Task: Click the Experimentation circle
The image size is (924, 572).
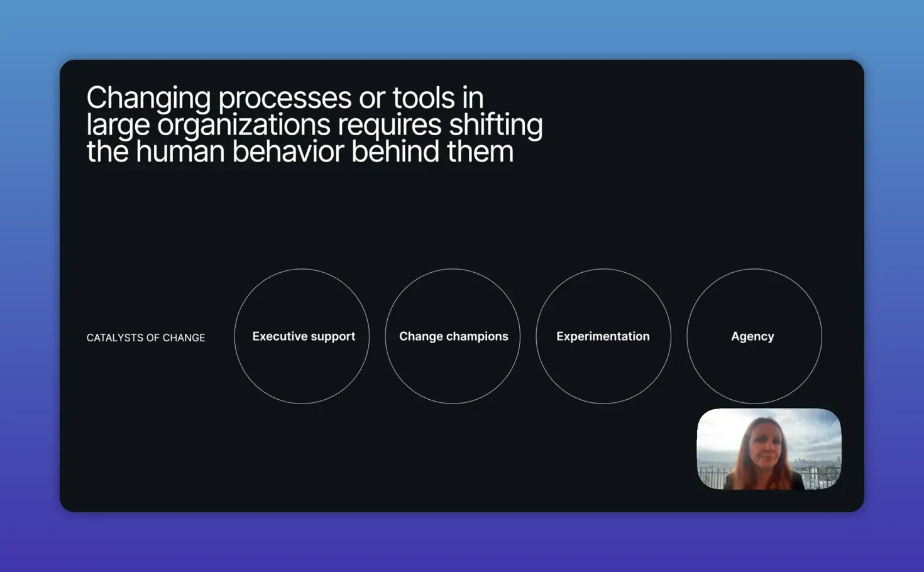Action: [603, 336]
